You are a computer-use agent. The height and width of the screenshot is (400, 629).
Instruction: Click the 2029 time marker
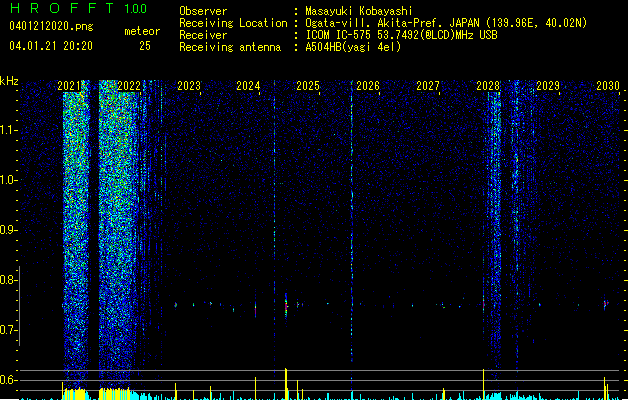[x=548, y=86]
